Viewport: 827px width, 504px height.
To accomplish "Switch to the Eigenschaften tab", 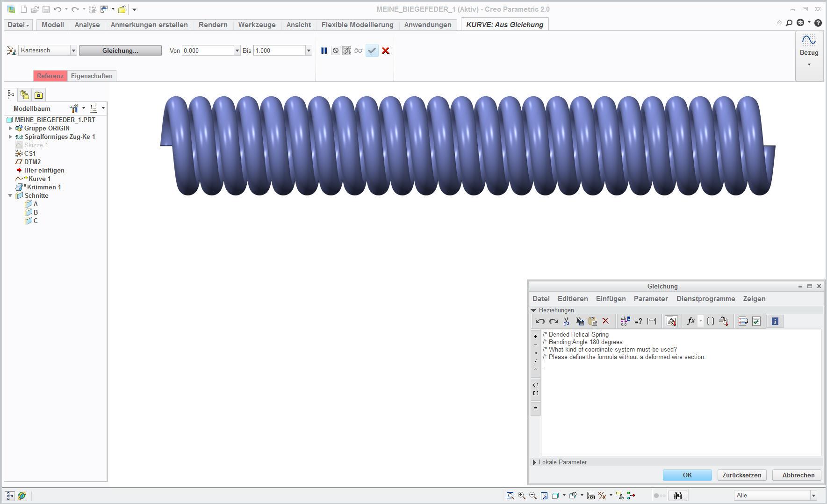I will coord(92,76).
